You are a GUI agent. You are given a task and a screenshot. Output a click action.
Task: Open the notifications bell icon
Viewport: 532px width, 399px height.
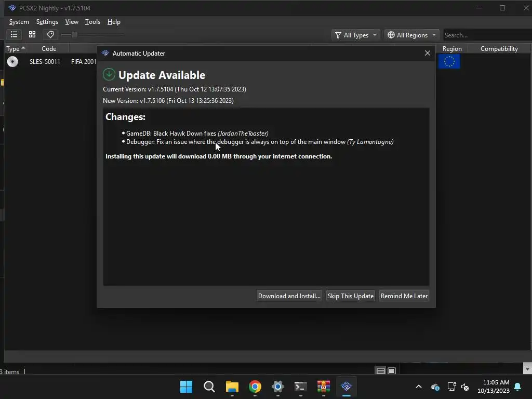coord(517,387)
